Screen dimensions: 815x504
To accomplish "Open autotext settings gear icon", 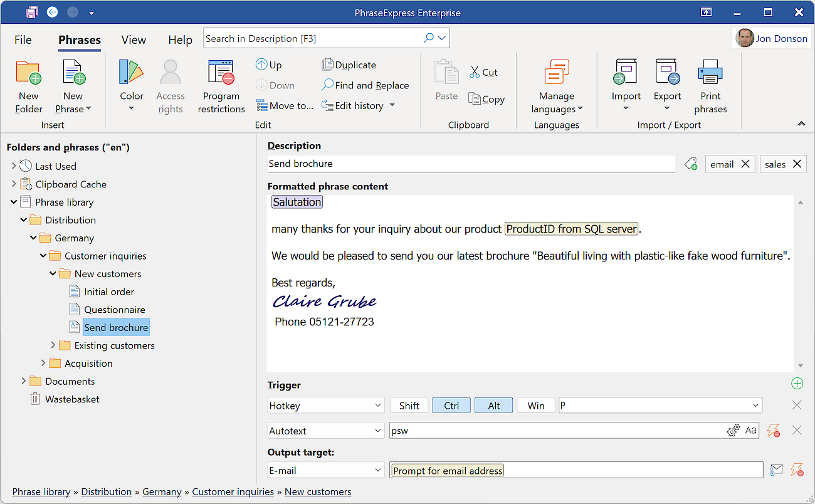I will pyautogui.click(x=733, y=431).
